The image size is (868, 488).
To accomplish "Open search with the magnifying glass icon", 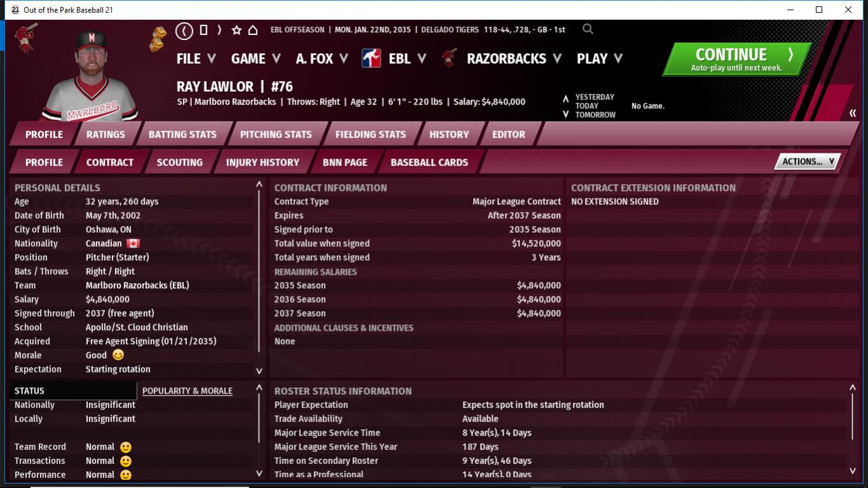I will [588, 29].
